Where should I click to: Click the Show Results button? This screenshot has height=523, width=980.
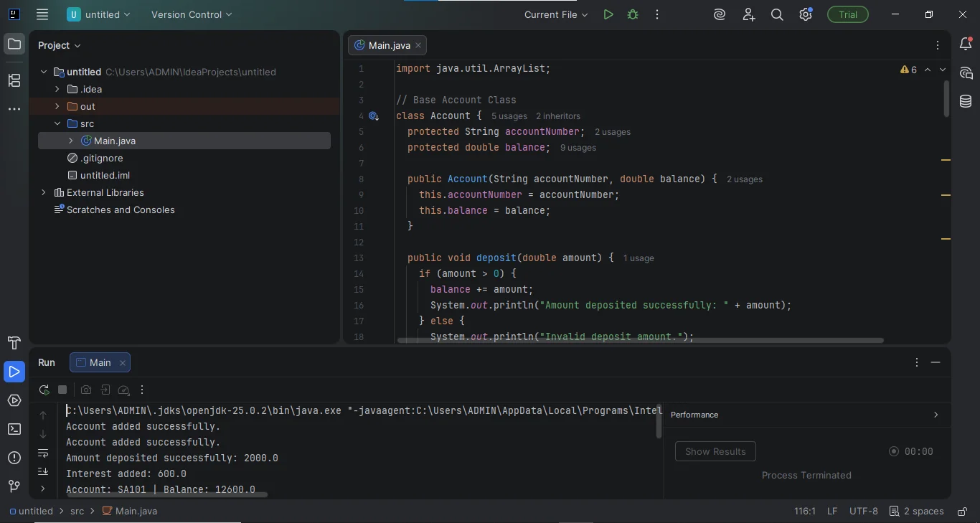(x=715, y=451)
